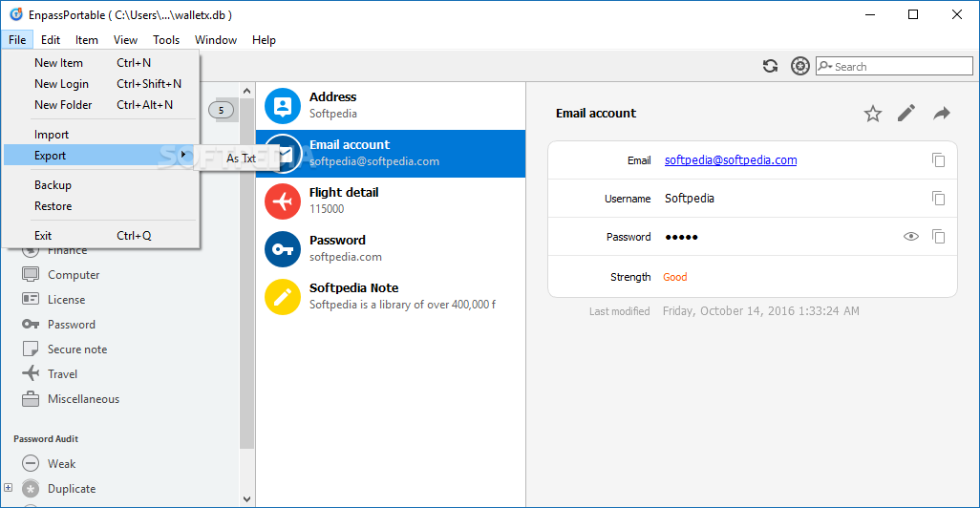The image size is (980, 508).
Task: Open the Travel category
Action: pos(62,373)
